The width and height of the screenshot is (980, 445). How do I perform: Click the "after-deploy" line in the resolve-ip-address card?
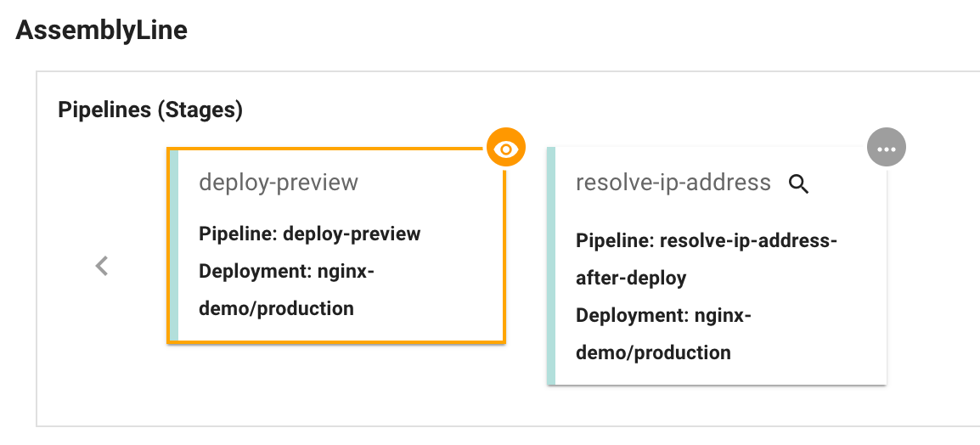click(631, 278)
